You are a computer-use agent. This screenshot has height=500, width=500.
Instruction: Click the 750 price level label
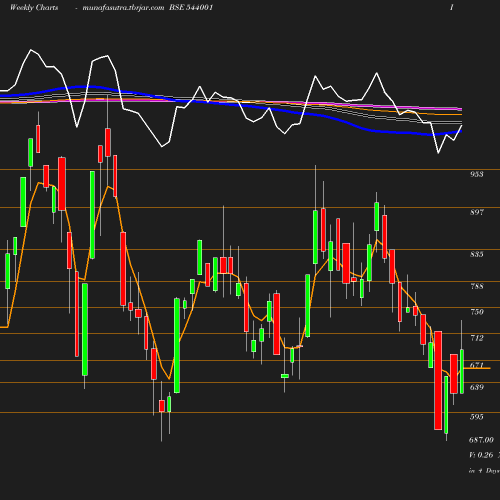pyautogui.click(x=477, y=312)
